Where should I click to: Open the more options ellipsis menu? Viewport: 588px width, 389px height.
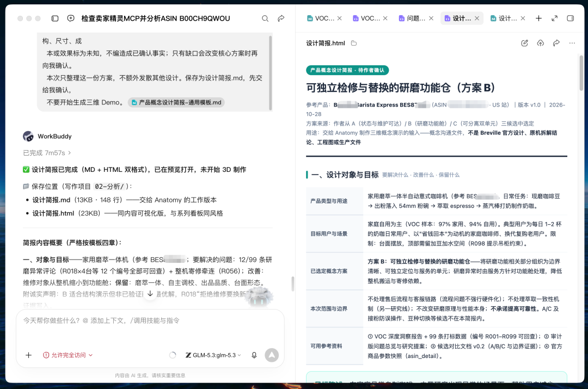(x=572, y=43)
